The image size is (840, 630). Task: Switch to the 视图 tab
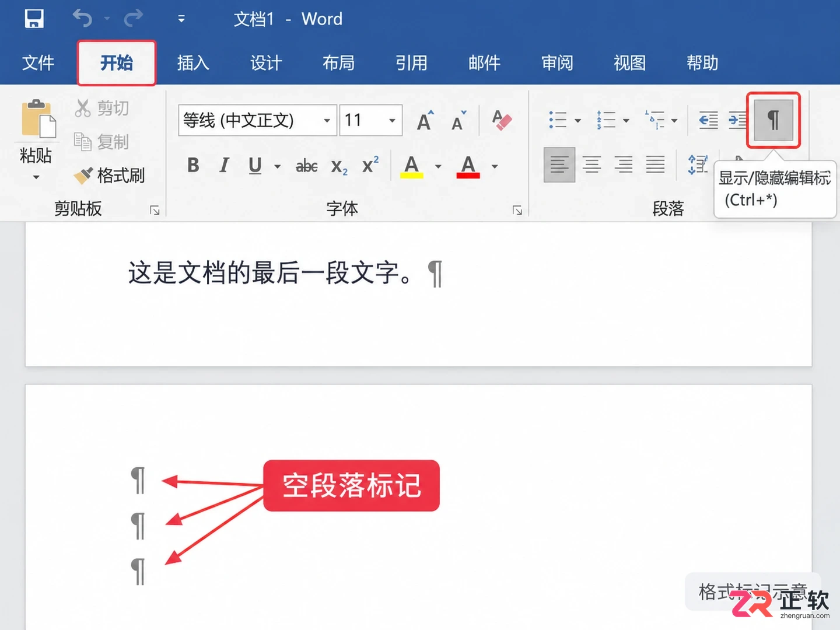tap(630, 62)
